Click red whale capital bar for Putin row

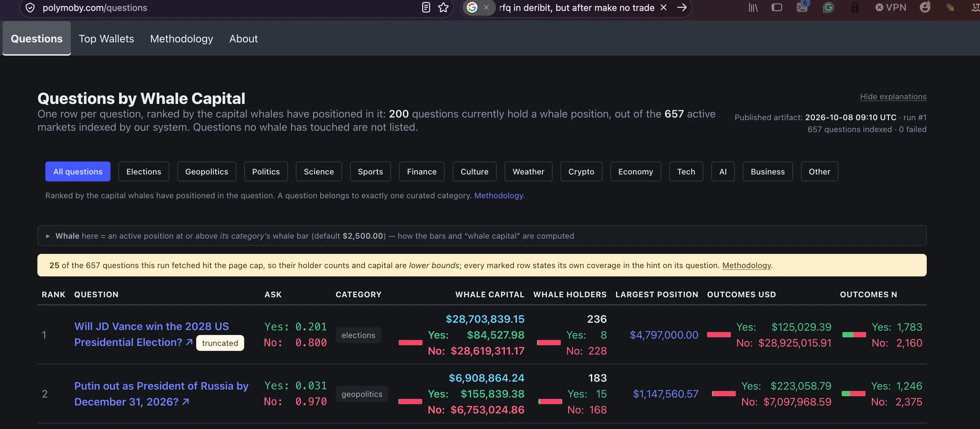pos(410,402)
